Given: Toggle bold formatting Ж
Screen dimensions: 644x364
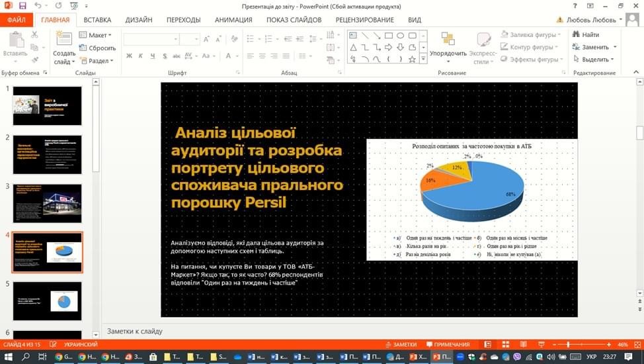Looking at the screenshot, I should tap(130, 56).
